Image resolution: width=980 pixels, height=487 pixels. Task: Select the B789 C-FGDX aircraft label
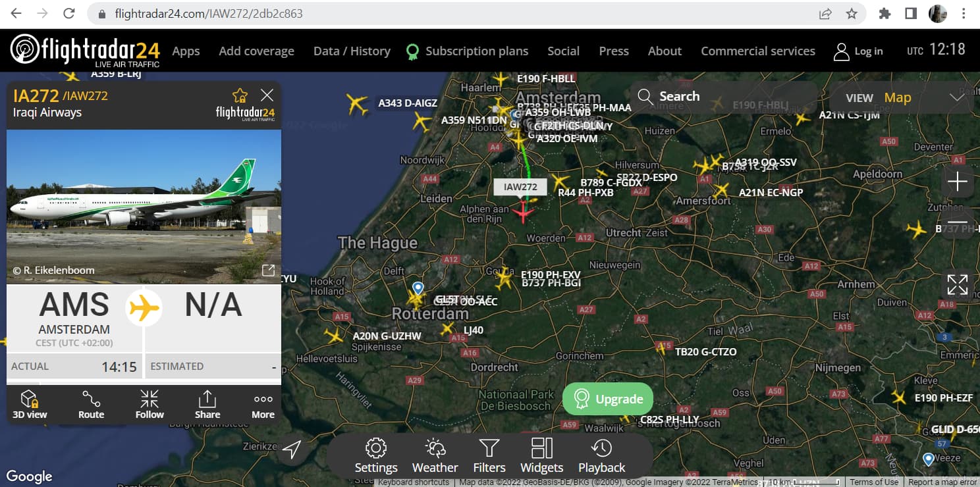tap(611, 183)
